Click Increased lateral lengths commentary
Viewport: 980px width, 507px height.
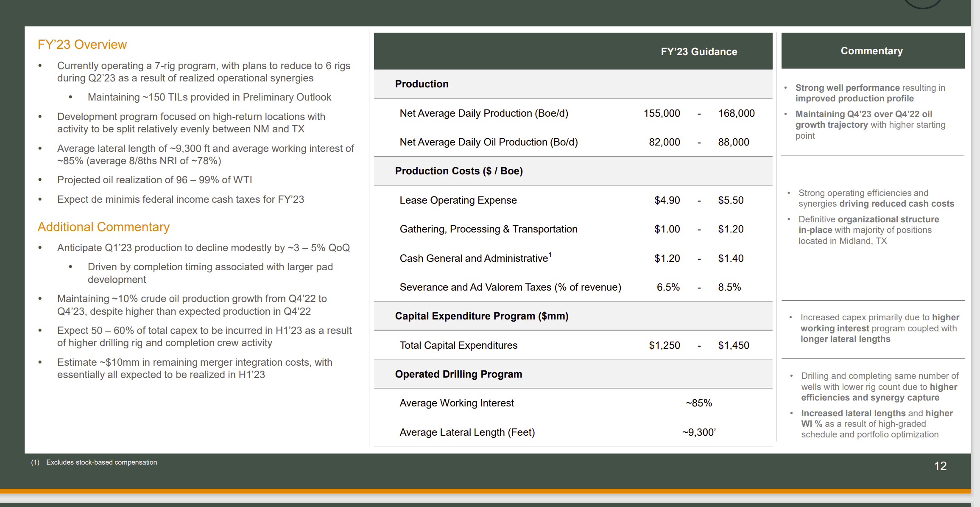(877, 424)
